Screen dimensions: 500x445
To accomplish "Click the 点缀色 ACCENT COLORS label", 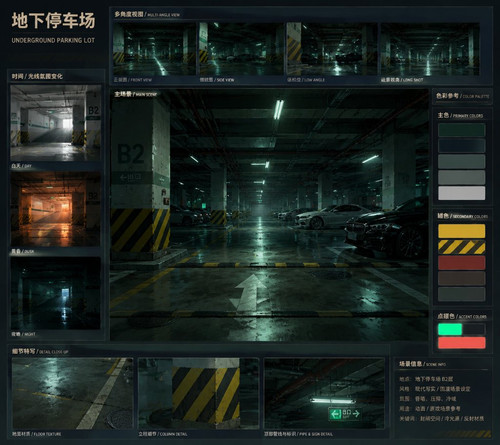I will [x=462, y=316].
